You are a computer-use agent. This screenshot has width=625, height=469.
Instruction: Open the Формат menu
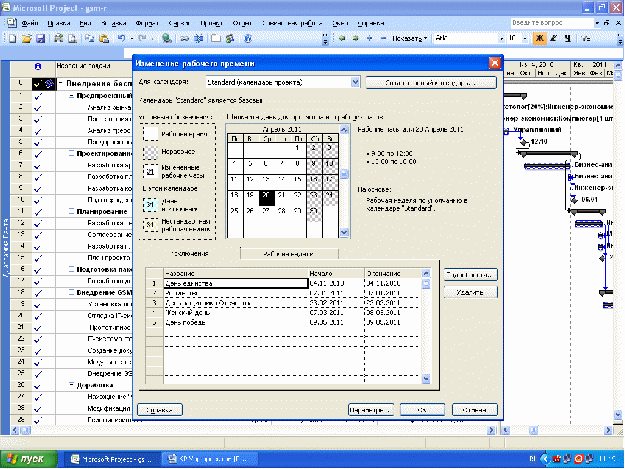pos(147,23)
